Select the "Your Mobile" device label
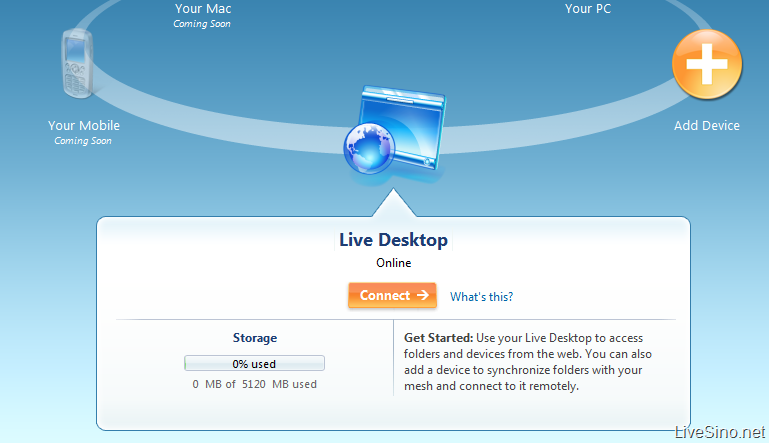The height and width of the screenshot is (443, 769). (x=84, y=126)
